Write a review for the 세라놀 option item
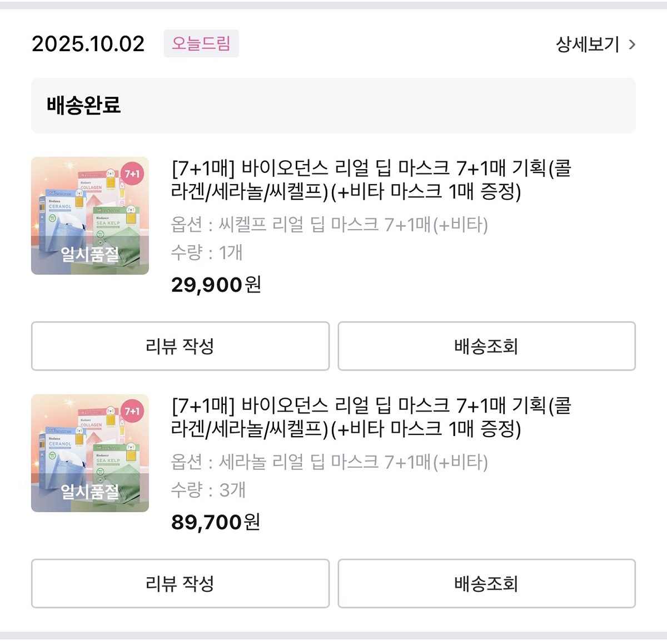Viewport: 667px width, 644px height. (180, 583)
